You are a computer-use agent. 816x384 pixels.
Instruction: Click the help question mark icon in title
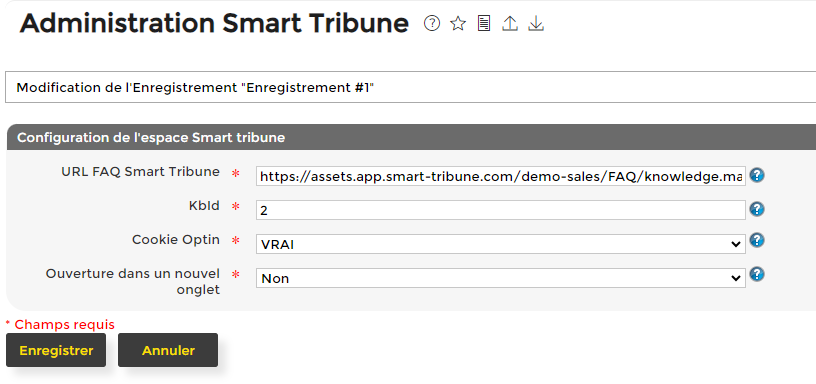tap(432, 23)
